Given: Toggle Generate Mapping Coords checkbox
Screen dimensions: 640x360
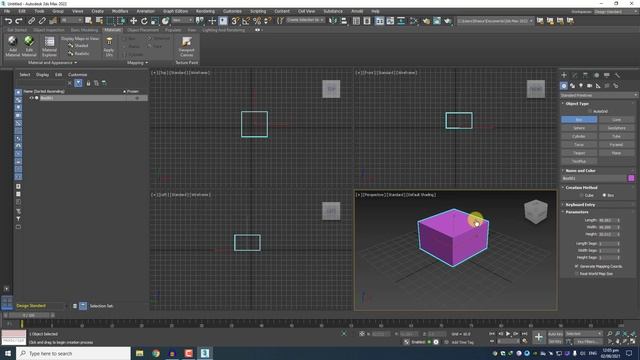Looking at the screenshot, I should click(x=577, y=266).
